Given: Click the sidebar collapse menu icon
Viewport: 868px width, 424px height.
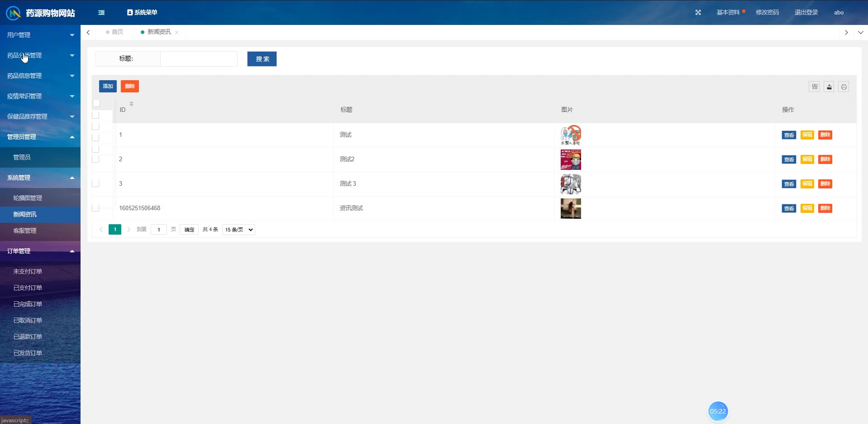Looking at the screenshot, I should tap(101, 13).
